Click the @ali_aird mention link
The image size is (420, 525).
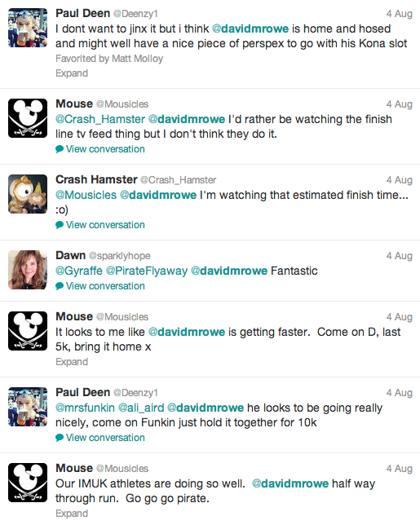point(141,408)
